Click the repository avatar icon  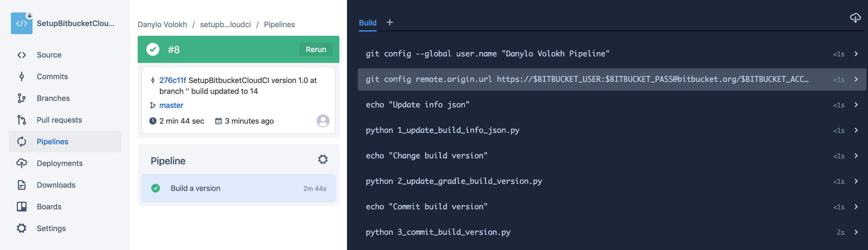tap(22, 23)
